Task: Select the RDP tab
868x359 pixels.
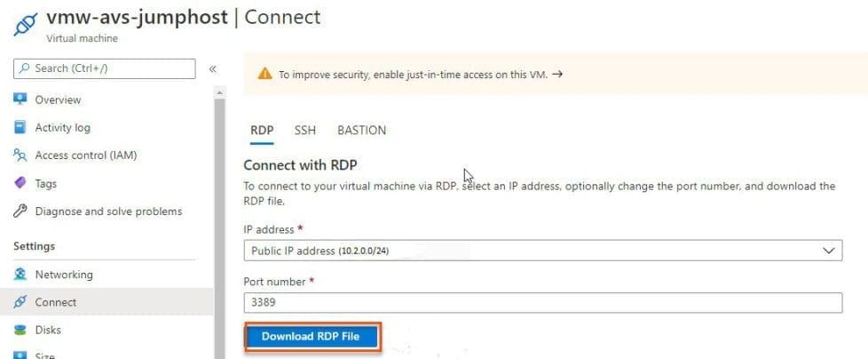Action: (262, 130)
